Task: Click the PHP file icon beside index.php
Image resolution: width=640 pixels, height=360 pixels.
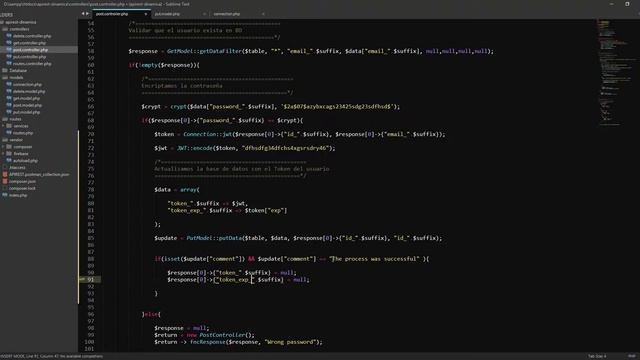Action: pos(5,195)
